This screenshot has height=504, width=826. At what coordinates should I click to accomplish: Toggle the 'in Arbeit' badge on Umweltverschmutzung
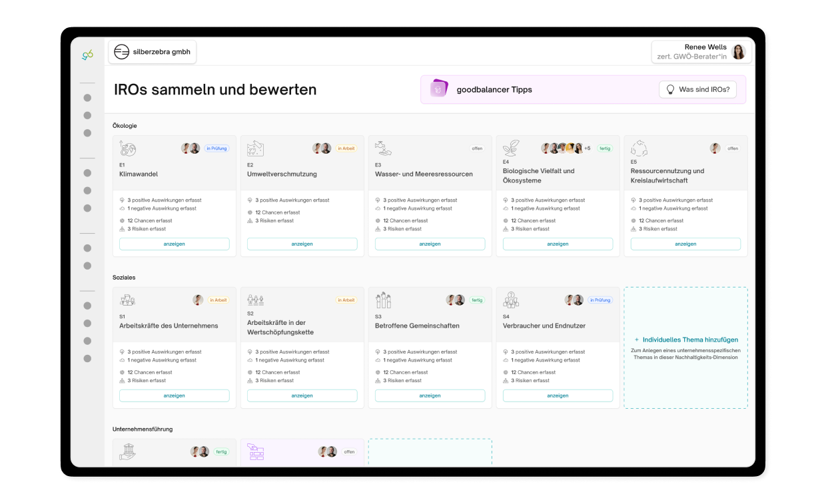tap(346, 148)
